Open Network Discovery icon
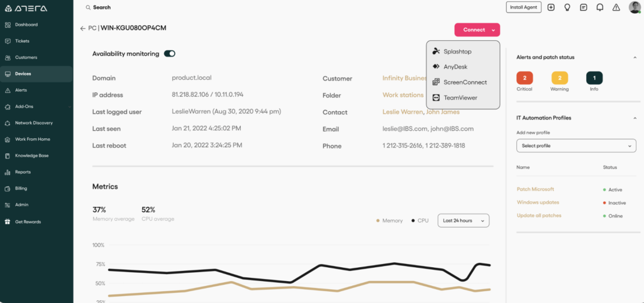This screenshot has width=644, height=303. 8,123
